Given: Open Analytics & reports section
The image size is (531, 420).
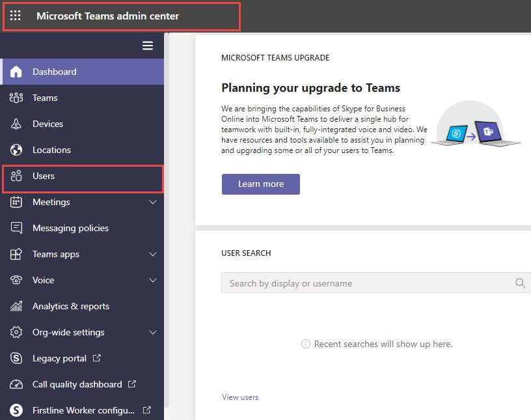Looking at the screenshot, I should coord(82,306).
